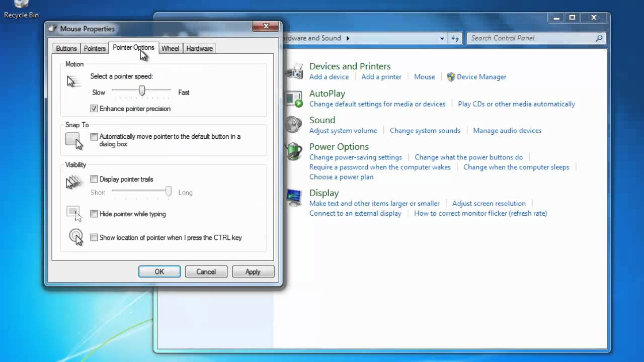Open the Add a device link

[x=329, y=77]
